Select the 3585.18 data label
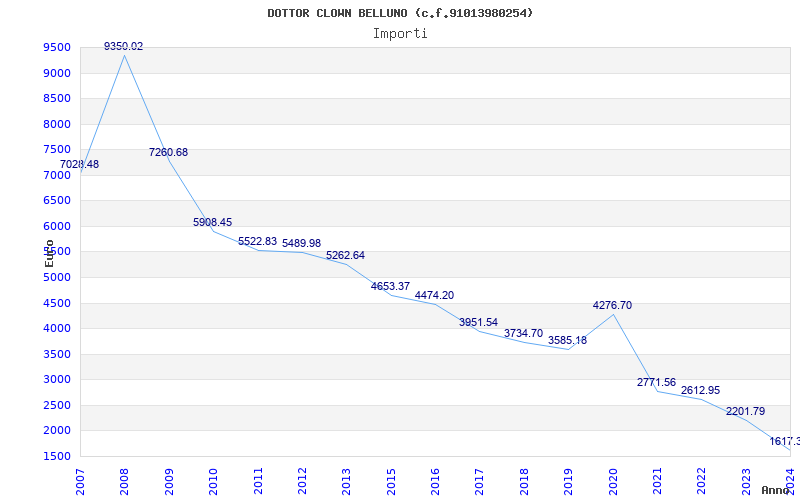The height and width of the screenshot is (500, 800). coord(567,340)
